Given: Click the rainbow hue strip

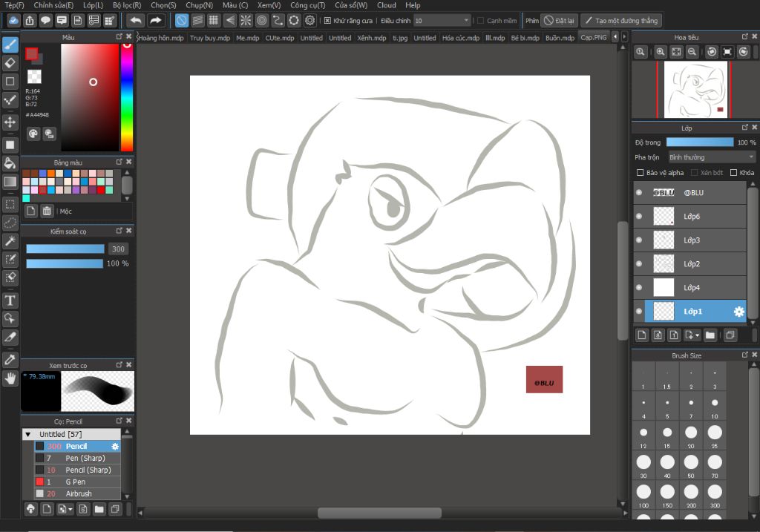Looking at the screenshot, I should (x=127, y=97).
